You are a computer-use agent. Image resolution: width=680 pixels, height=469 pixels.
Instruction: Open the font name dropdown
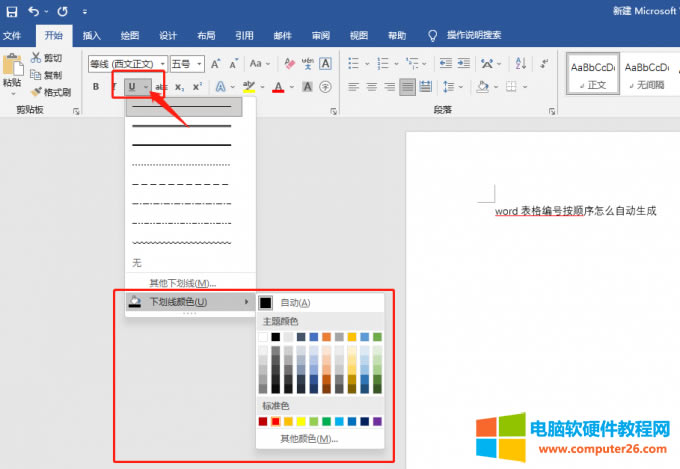coord(162,64)
